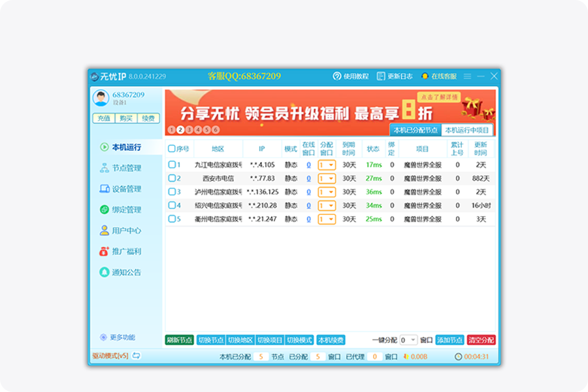Image resolution: width=588 pixels, height=392 pixels.
Task: Switch to the 本机运行中项目 tab
Action: pos(468,130)
